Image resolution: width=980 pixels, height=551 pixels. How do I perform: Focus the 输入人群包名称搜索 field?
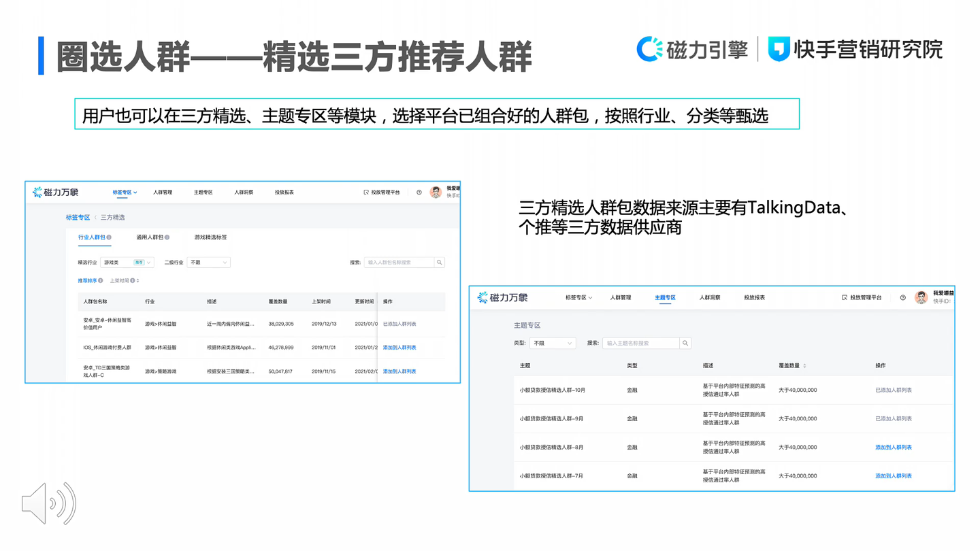coord(399,262)
